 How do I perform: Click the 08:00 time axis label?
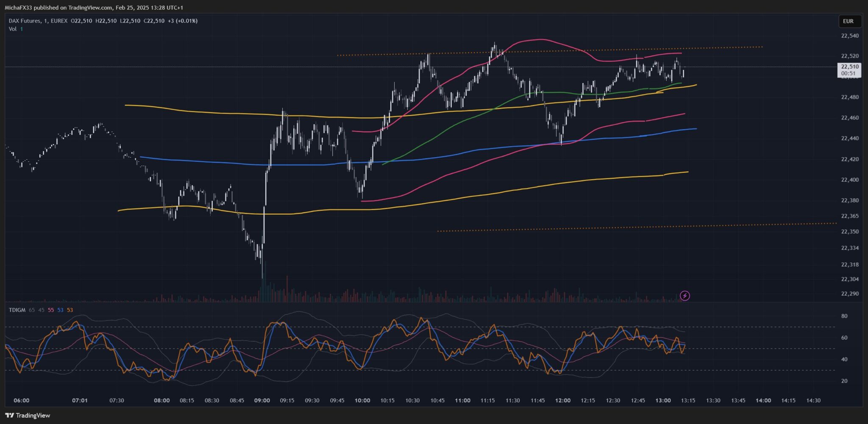(x=162, y=401)
